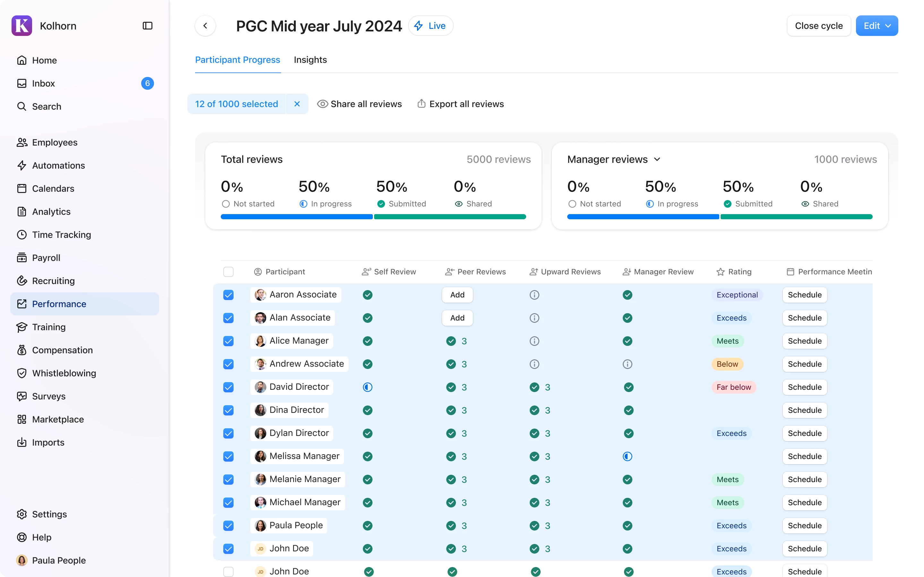Click the Export all reviews icon
This screenshot has height=577, width=924.
click(421, 104)
